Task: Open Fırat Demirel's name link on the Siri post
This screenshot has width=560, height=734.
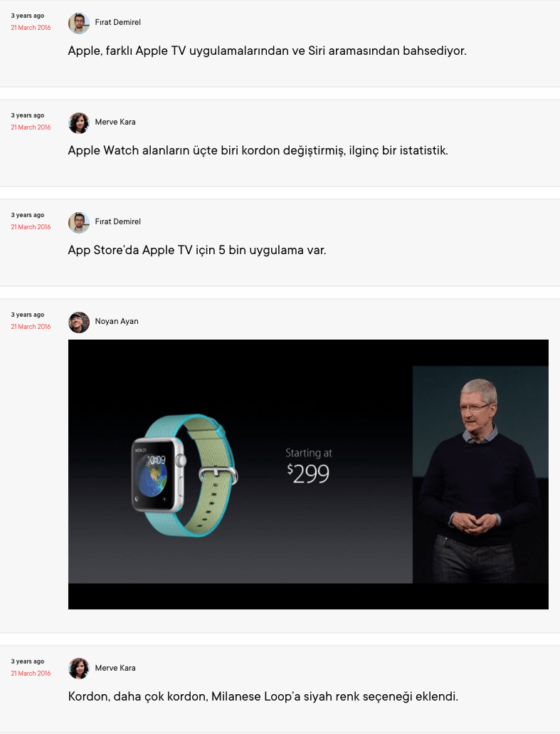Action: coord(118,22)
